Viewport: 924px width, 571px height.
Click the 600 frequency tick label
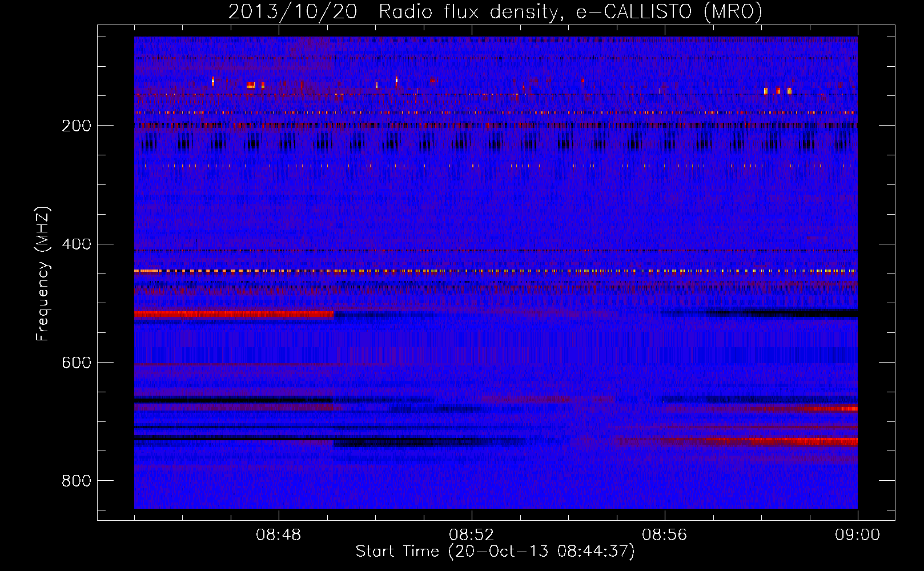pos(77,363)
